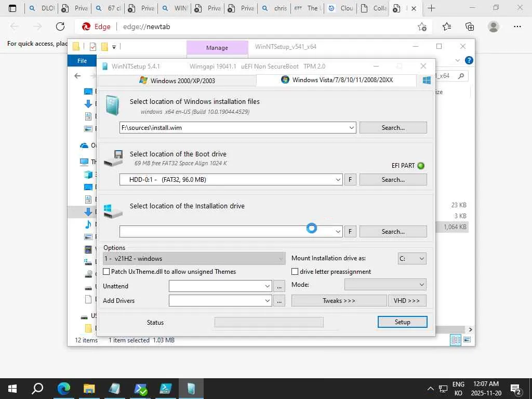Click the WinNTSetup title bar app icon
The height and width of the screenshot is (399, 532).
(x=105, y=66)
